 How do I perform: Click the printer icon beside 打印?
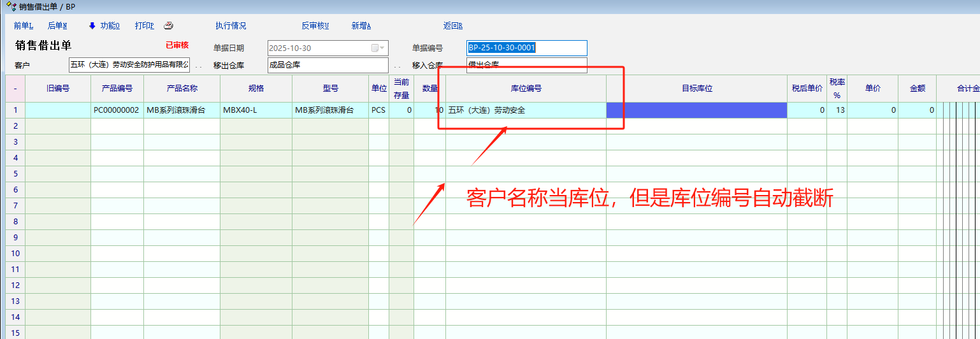pos(168,26)
